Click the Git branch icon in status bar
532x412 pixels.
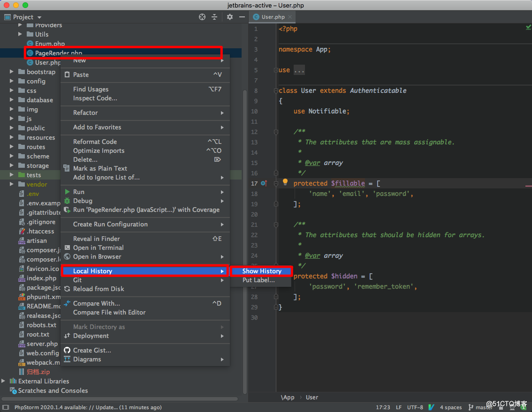[x=471, y=407]
